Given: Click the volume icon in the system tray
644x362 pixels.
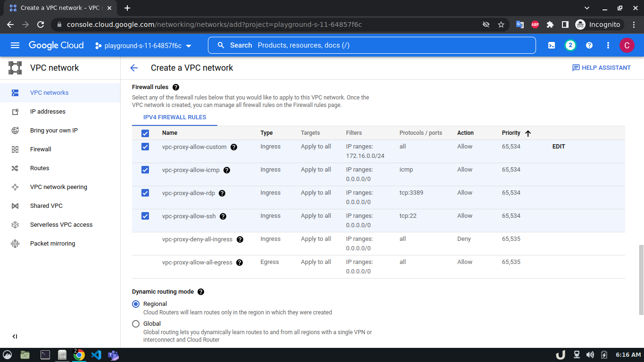Looking at the screenshot, I should pos(590,355).
